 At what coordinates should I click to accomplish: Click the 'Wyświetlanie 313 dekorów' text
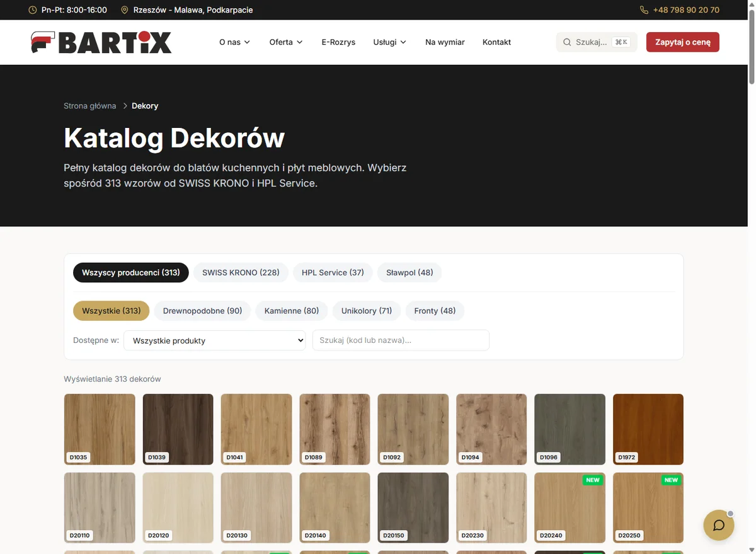112,379
